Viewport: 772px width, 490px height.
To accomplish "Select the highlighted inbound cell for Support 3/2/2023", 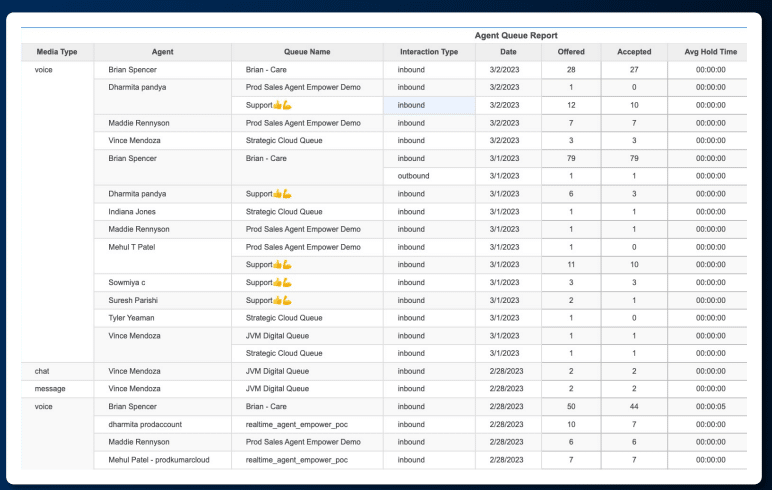I will 429,105.
